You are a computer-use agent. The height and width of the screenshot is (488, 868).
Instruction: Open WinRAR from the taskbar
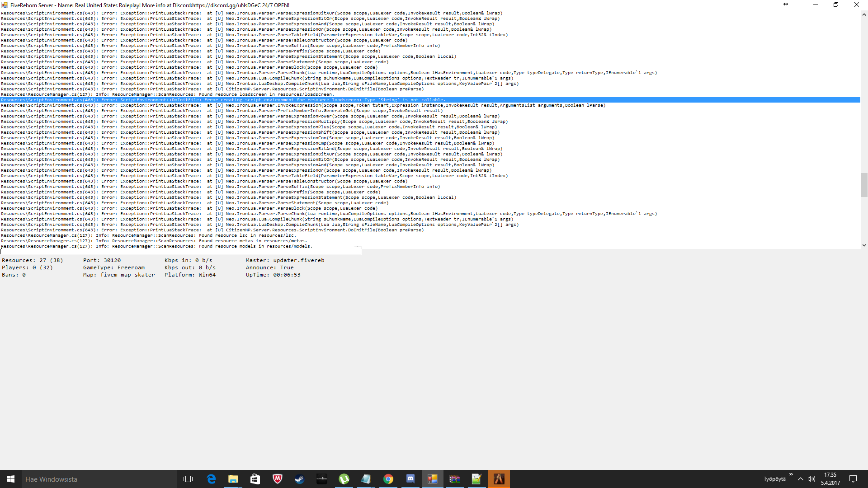click(455, 479)
